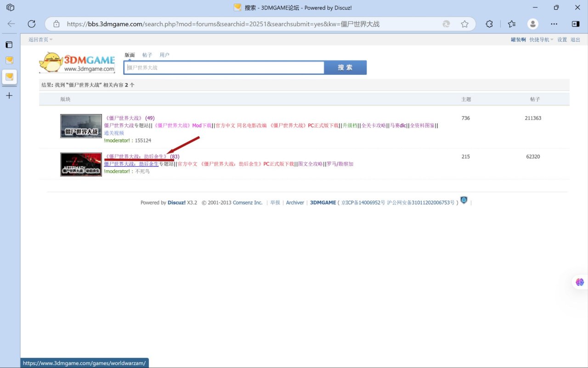Open 通关视频 link
Screen dimensions: 588x368
click(x=114, y=133)
